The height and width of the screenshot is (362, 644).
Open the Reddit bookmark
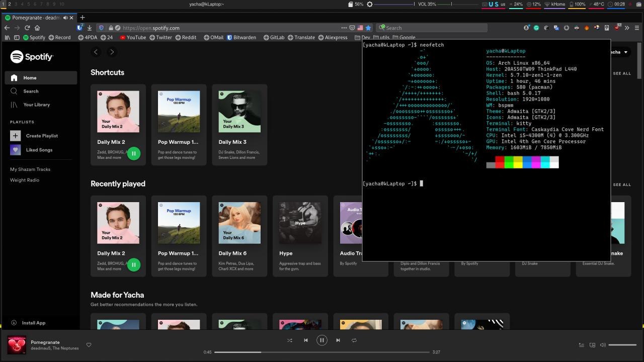point(186,37)
